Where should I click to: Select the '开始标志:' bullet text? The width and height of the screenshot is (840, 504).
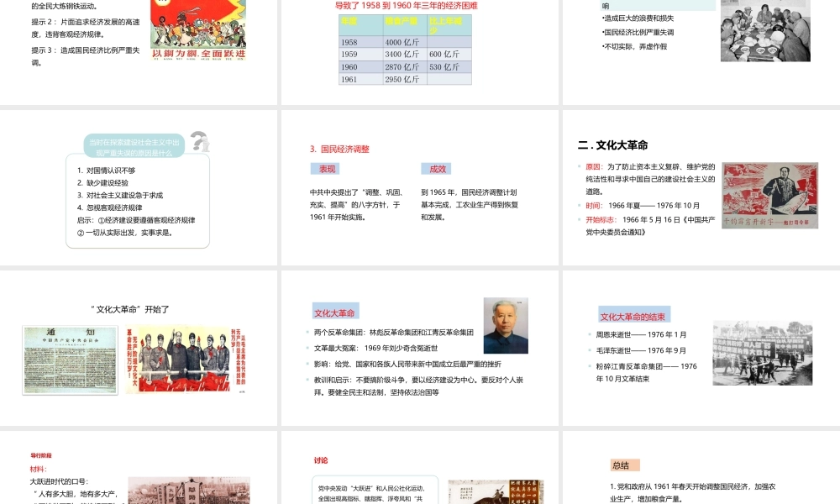point(650,226)
